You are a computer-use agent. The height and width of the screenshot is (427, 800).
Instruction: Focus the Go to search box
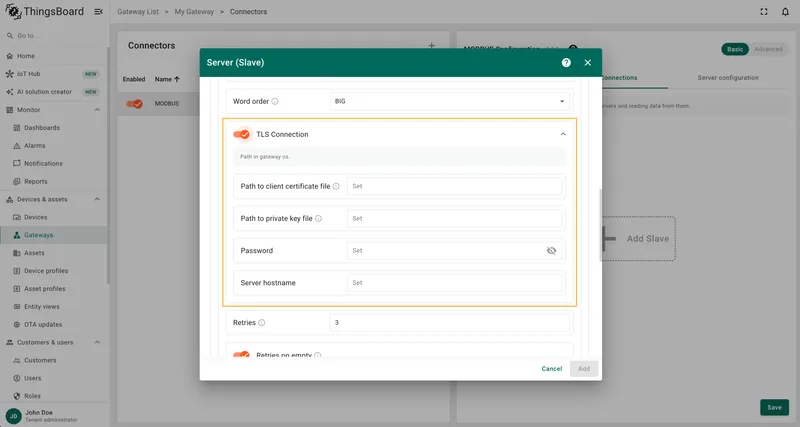pos(54,36)
